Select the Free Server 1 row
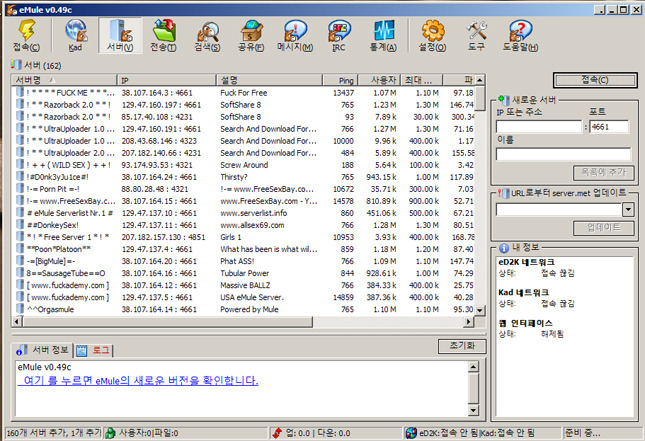Image resolution: width=645 pixels, height=441 pixels. 245,237
